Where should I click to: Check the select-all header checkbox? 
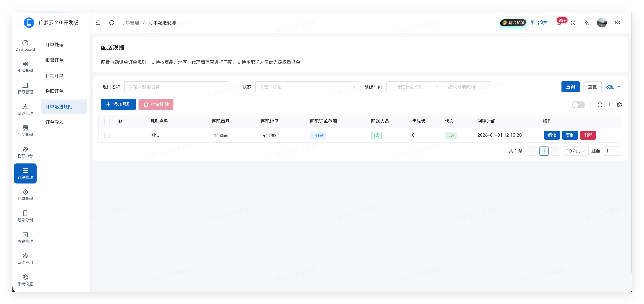(107, 121)
